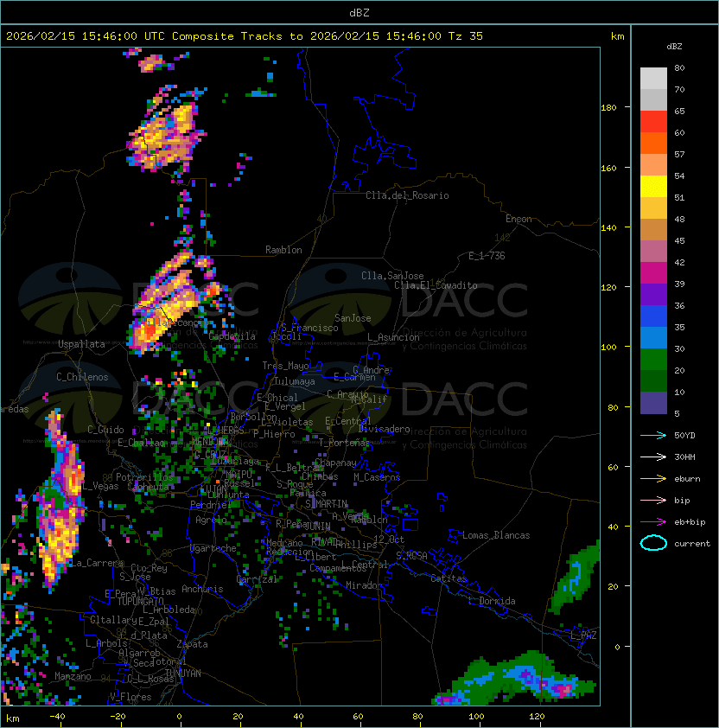Click the '180' tick on the right axis
This screenshot has width=719, height=728.
[608, 107]
